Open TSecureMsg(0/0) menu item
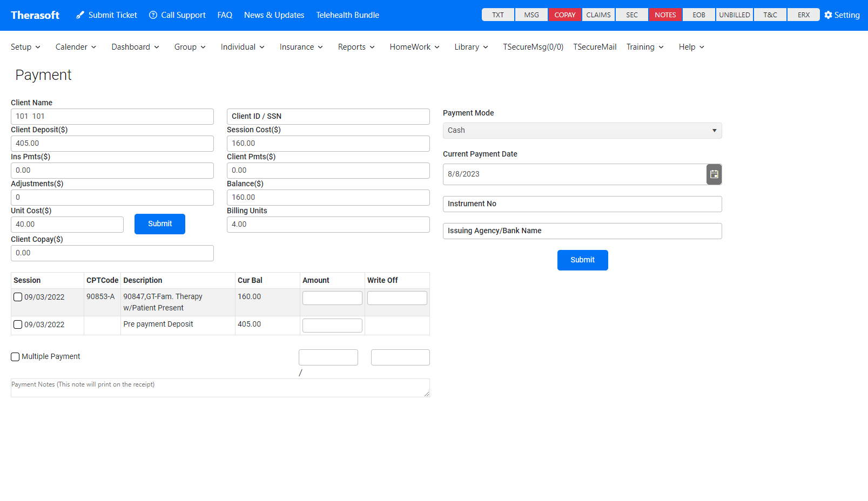868x501 pixels. coord(533,47)
